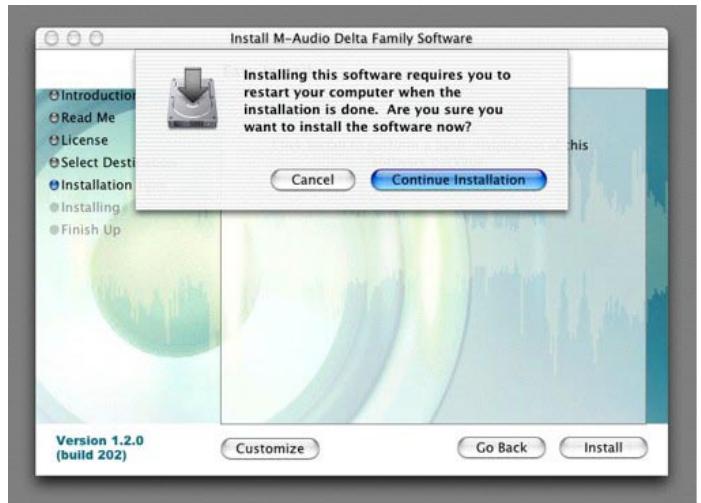Click the restart warning message text
This screenshot has width=701, height=503.
377,101
